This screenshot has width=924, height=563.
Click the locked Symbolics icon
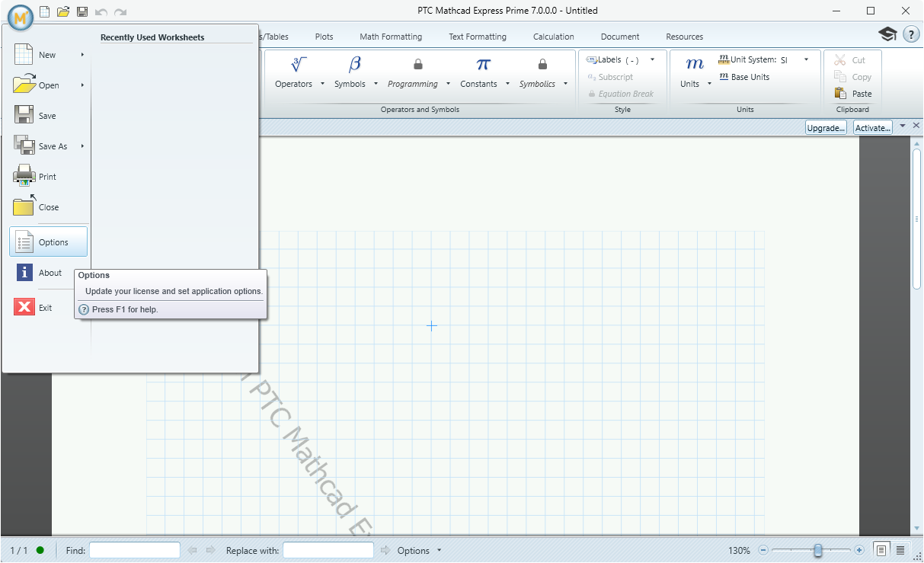point(542,65)
